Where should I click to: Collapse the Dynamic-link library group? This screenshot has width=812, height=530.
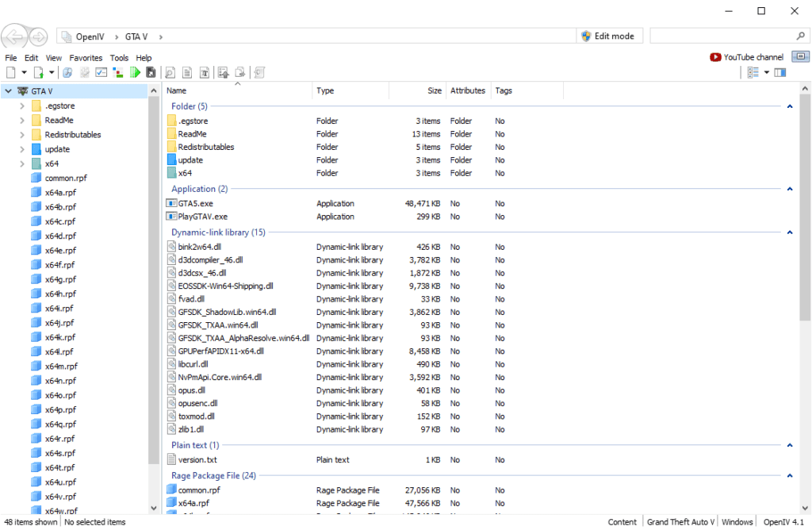790,232
